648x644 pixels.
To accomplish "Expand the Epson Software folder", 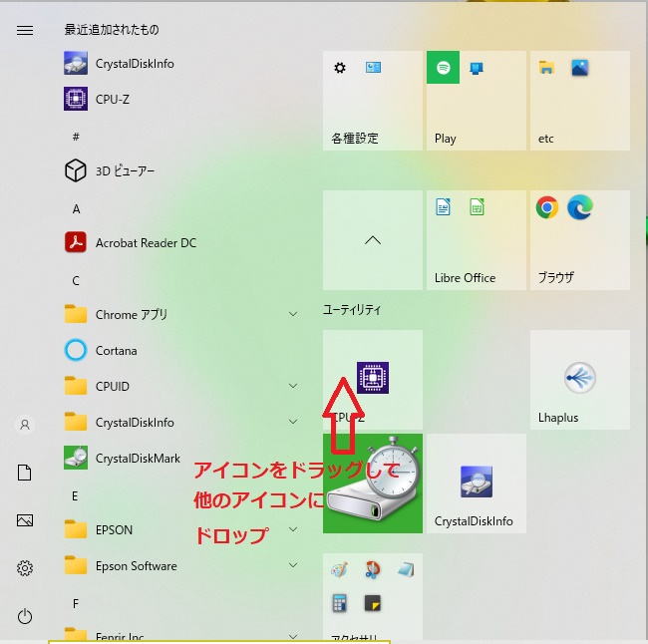I will 293,565.
